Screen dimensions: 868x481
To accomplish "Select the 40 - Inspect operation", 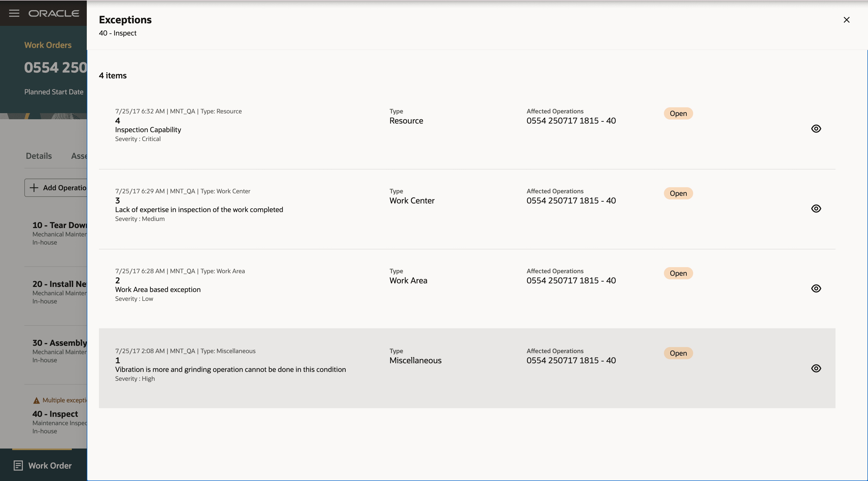I will (x=55, y=414).
